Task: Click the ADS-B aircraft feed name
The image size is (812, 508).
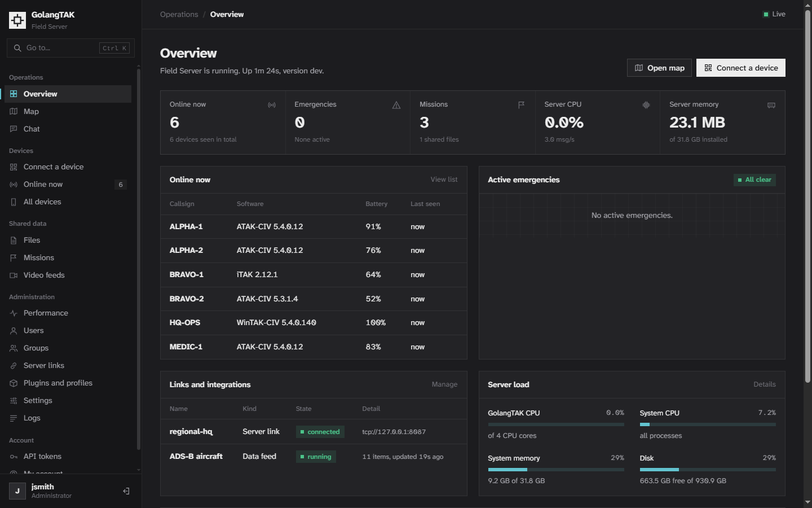Action: (196, 457)
